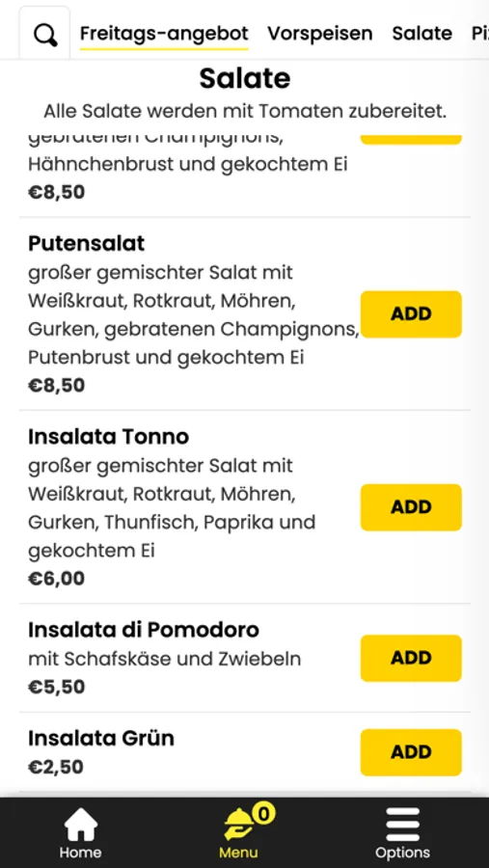Tap the Insalata Grün item name
The image size is (489, 868).
coord(101,738)
